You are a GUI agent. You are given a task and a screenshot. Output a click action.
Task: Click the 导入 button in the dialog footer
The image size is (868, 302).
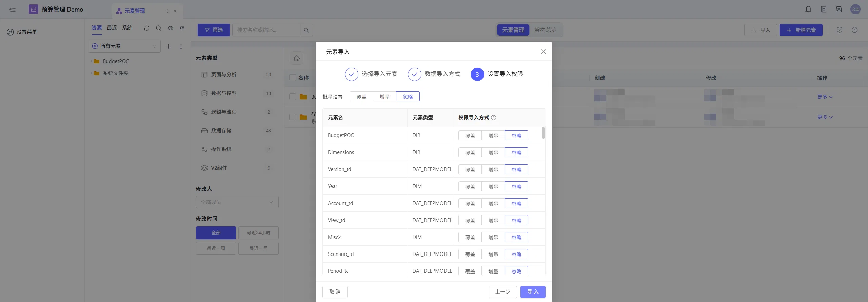[x=533, y=292]
